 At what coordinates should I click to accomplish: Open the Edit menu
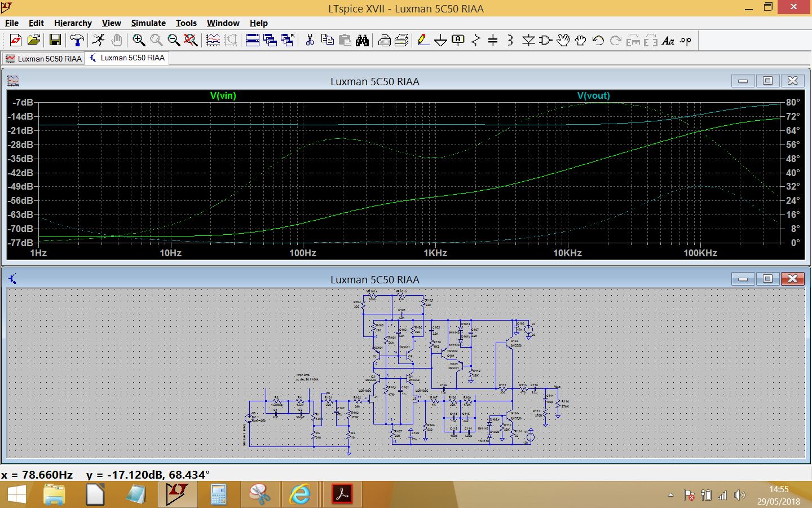(36, 23)
